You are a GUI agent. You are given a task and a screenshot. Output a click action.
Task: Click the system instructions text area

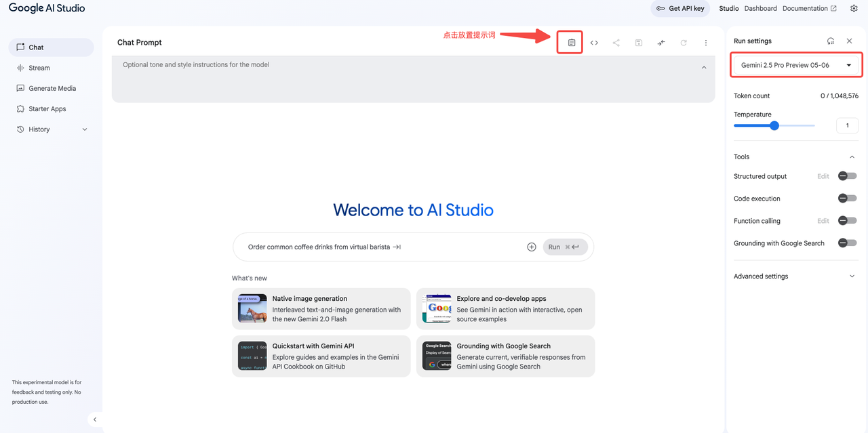[414, 79]
